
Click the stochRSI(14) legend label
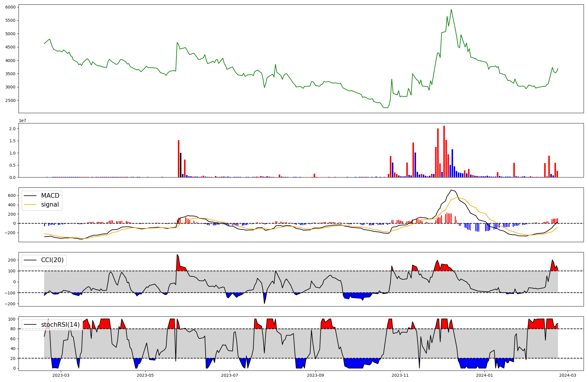point(60,325)
